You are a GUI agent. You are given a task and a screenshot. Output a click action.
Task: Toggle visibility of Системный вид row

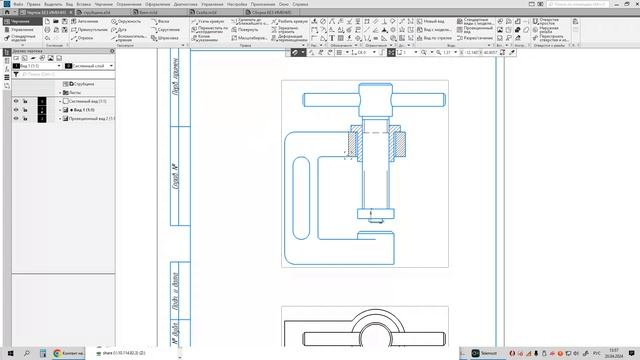tap(16, 101)
